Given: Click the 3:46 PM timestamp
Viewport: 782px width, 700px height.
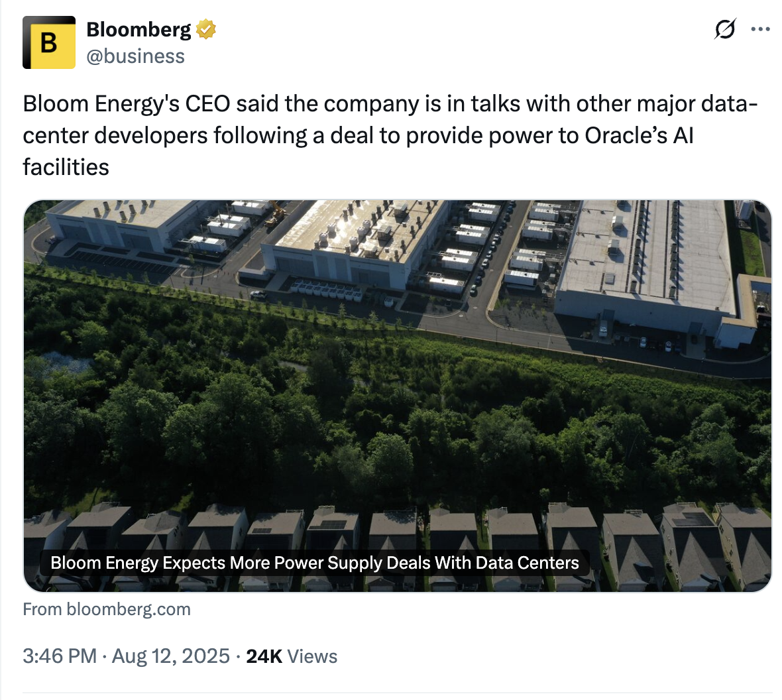Looking at the screenshot, I should (60, 656).
